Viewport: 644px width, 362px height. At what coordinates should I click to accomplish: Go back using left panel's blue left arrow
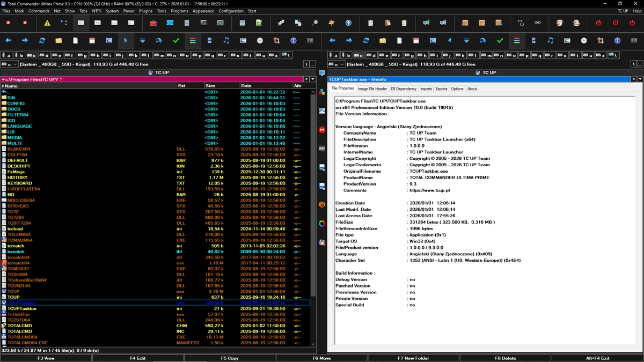(8, 41)
